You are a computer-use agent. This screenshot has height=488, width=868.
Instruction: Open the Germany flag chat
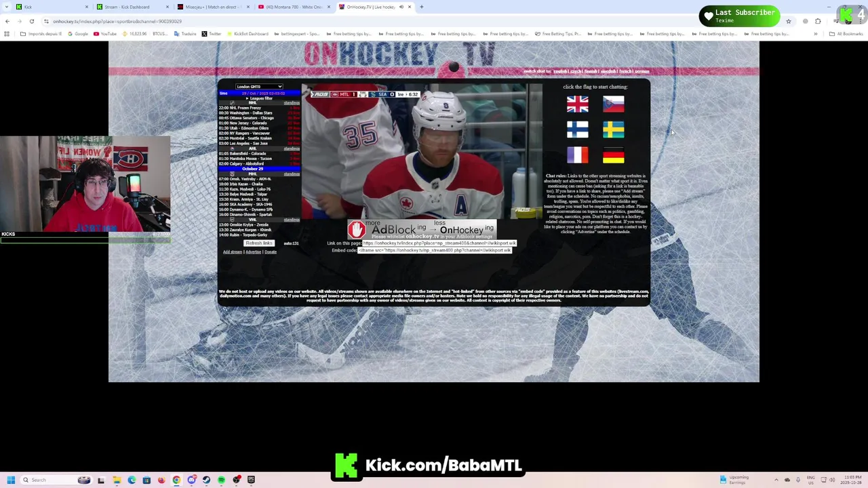click(613, 155)
